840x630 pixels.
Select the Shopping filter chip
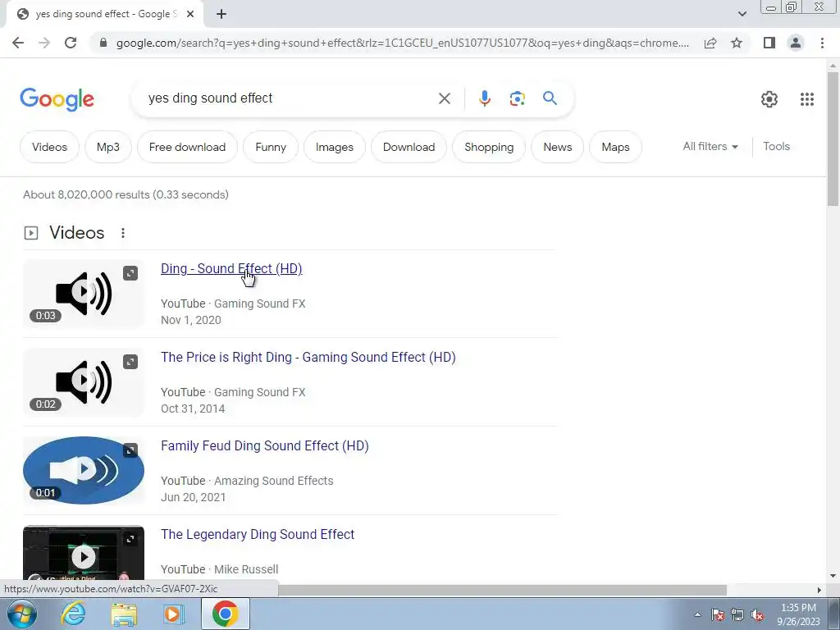(489, 147)
